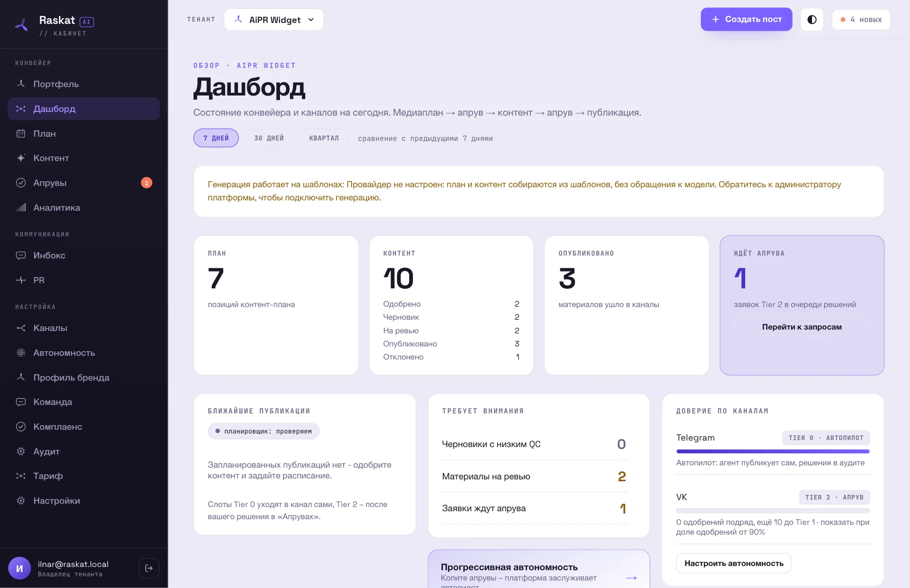910x588 pixels.
Task: Open the AiPR Widget tenant dropdown
Action: (274, 20)
